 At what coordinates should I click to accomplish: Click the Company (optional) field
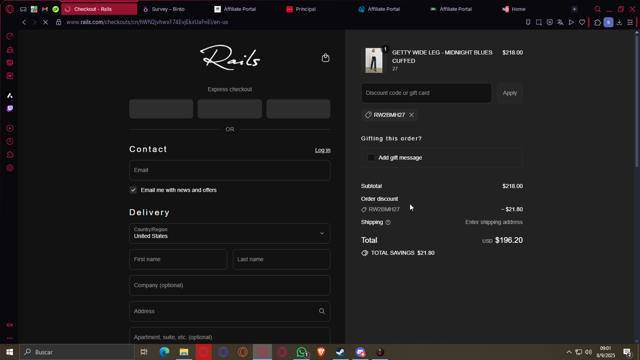(229, 285)
